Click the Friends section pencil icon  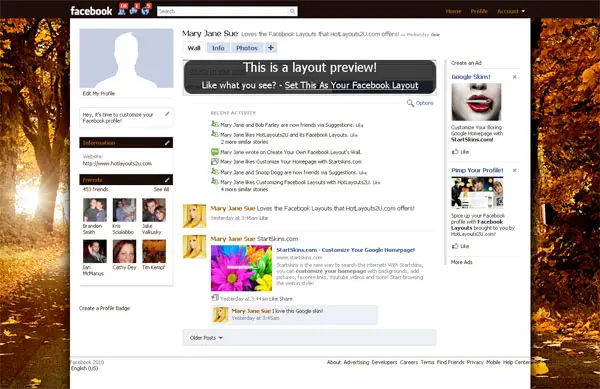[x=167, y=180]
